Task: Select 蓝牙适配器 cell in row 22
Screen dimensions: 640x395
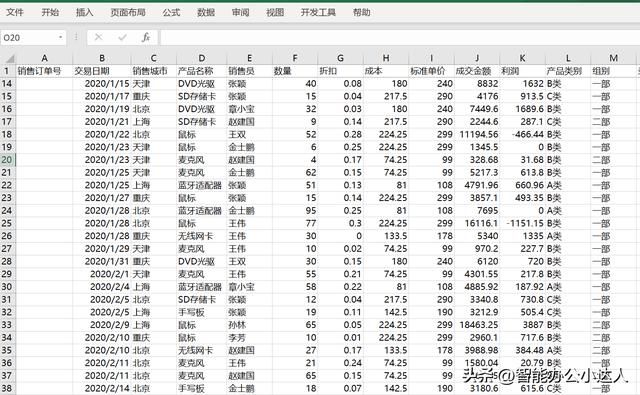Action: (202, 185)
